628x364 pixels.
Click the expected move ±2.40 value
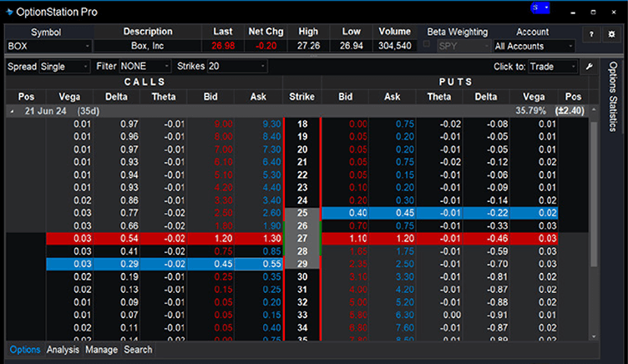(x=570, y=111)
